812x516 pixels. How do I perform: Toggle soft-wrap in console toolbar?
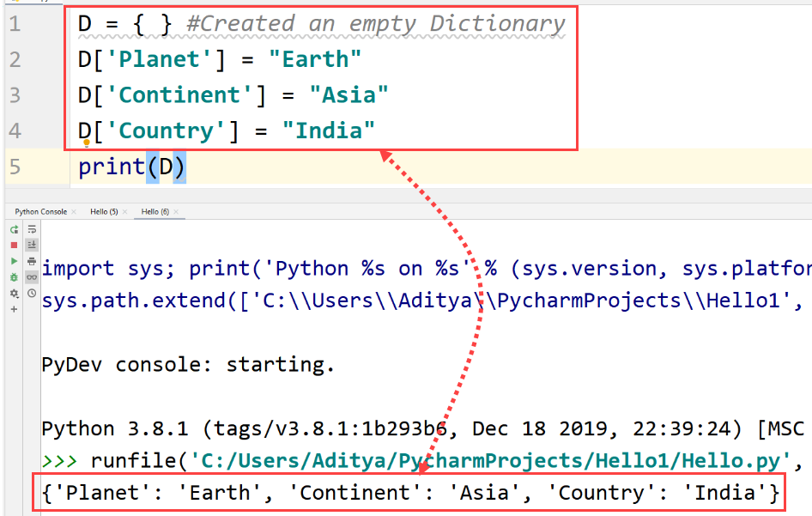(32, 229)
